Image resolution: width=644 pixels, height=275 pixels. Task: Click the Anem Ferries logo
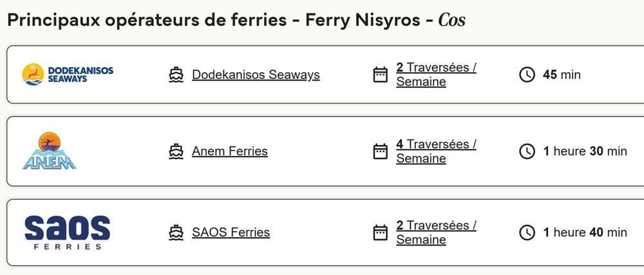click(50, 151)
